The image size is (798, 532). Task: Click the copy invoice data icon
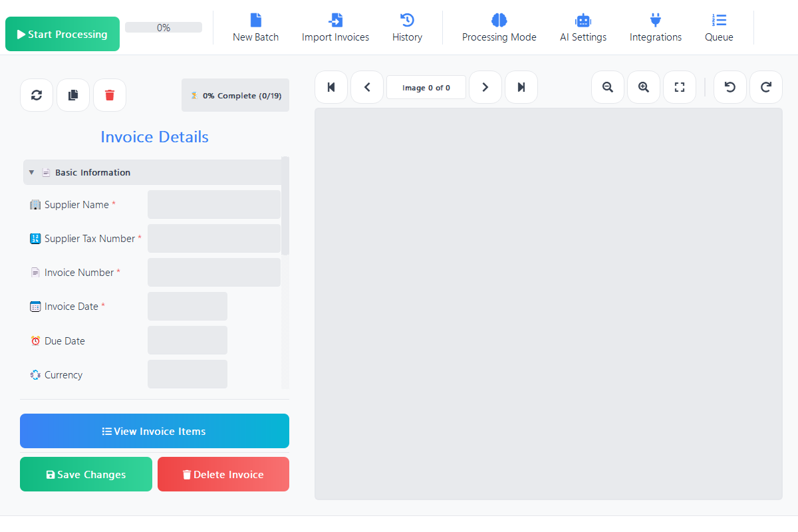[72, 95]
